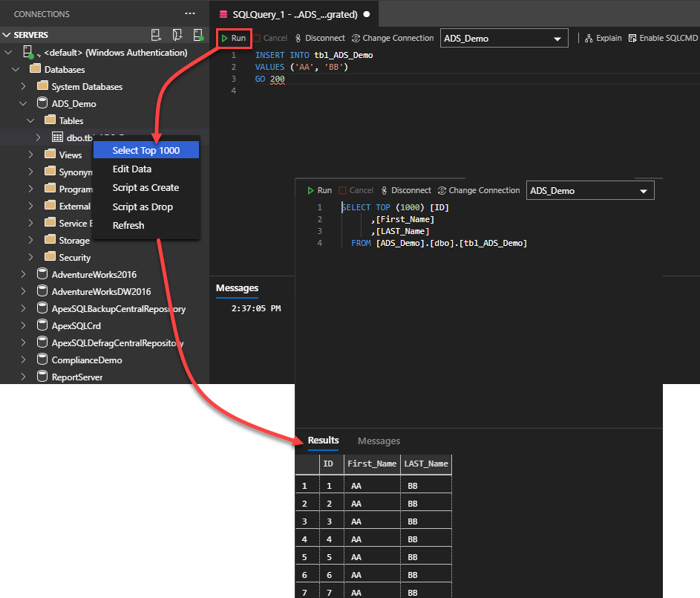This screenshot has height=598, width=700.
Task: Click Change Connection in the SELECT query toolbar
Action: pyautogui.click(x=479, y=190)
